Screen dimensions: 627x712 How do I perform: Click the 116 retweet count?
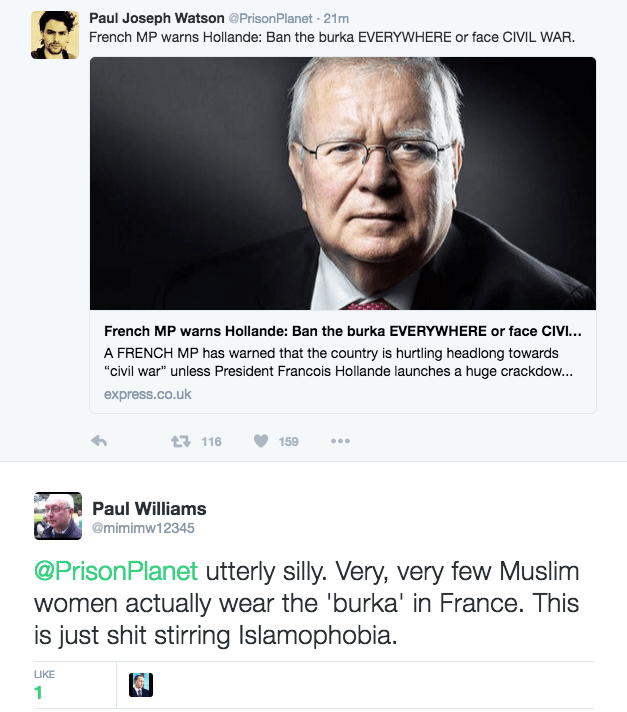tap(211, 441)
